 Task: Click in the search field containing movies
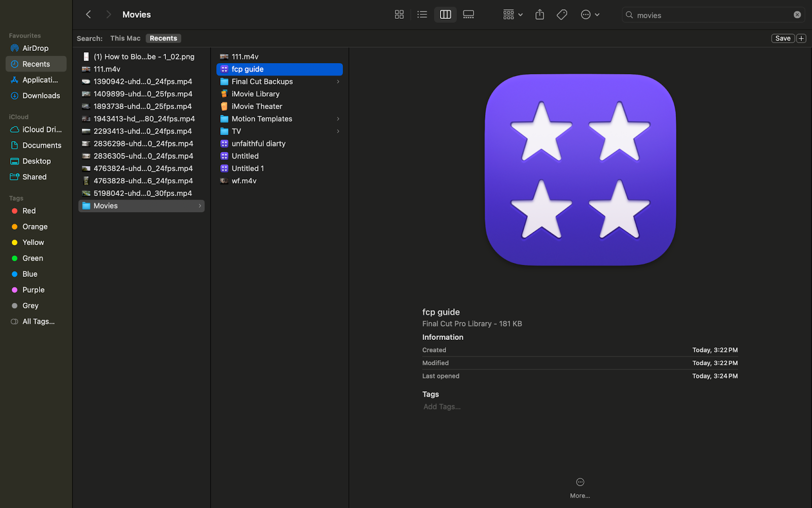point(713,15)
